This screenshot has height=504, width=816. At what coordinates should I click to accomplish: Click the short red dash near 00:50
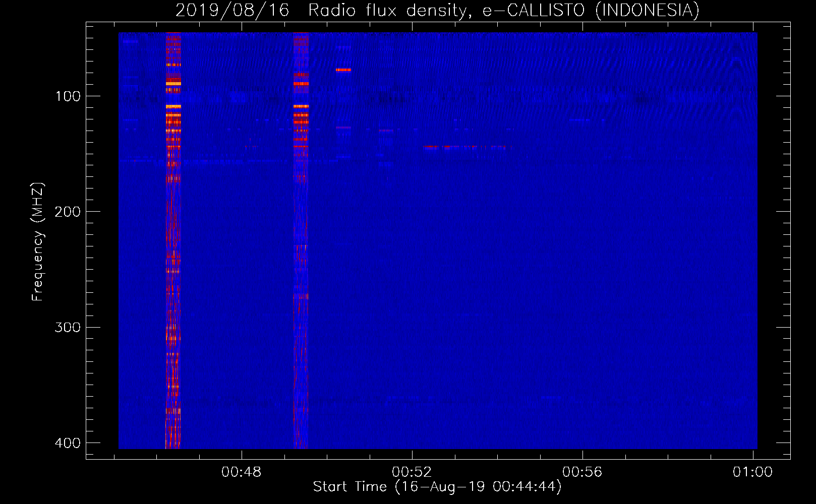click(343, 70)
